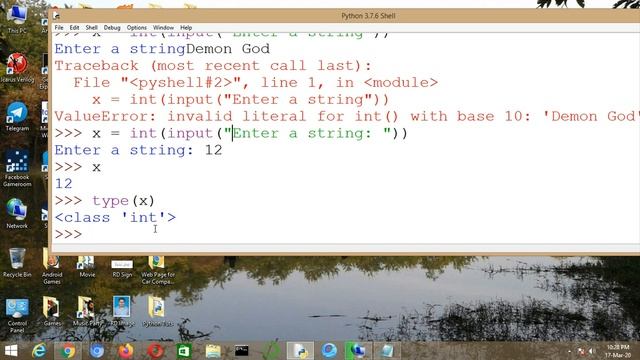Viewport: 640px width, 360px height.
Task: Open Python Tuts folder
Action: click(157, 311)
